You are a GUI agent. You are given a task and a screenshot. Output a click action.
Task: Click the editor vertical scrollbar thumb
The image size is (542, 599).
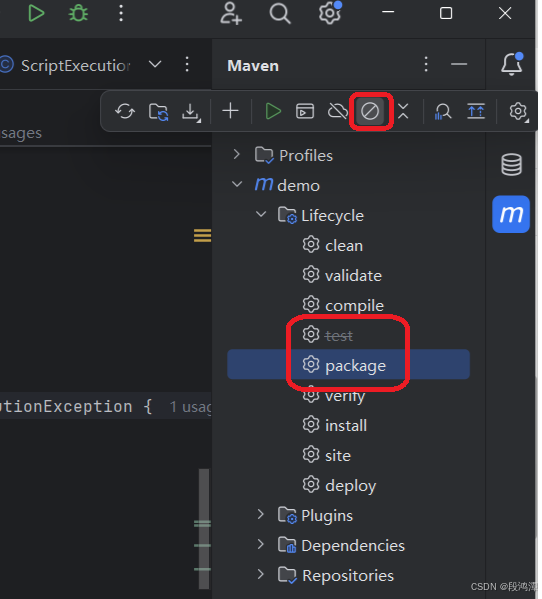point(204,529)
